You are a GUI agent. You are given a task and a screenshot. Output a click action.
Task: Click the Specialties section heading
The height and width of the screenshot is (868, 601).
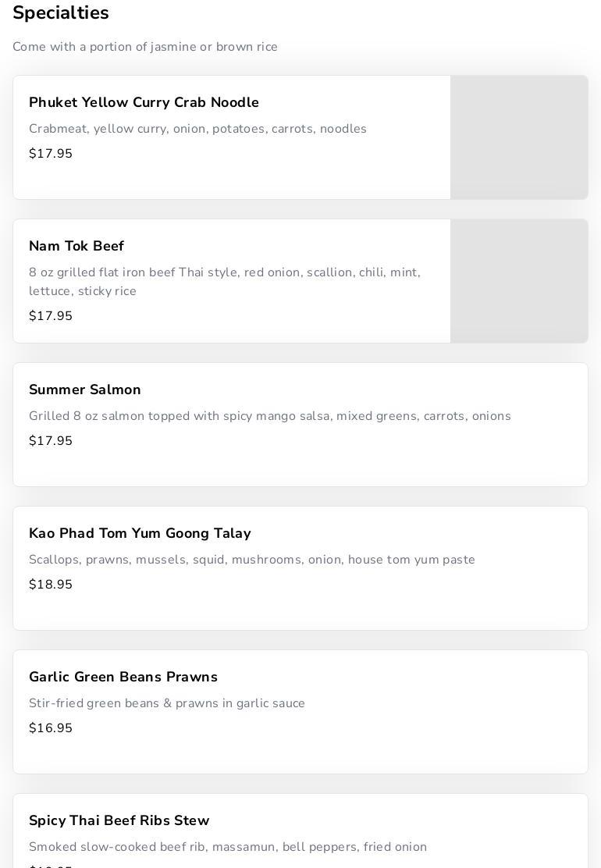(x=61, y=13)
